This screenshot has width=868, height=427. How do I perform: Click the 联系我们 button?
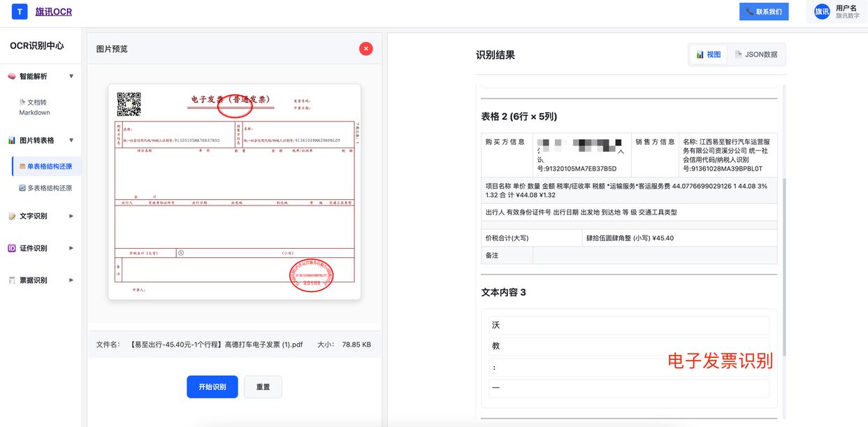tap(764, 11)
